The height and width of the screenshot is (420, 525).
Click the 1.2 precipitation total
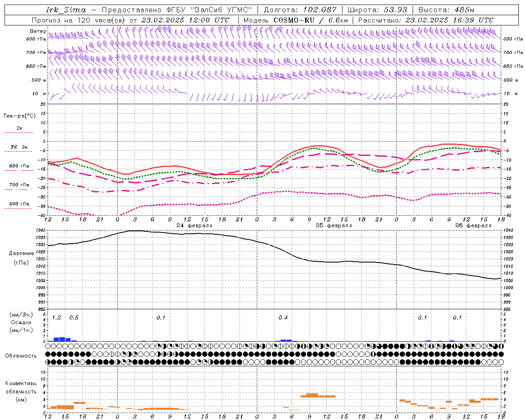(x=57, y=317)
